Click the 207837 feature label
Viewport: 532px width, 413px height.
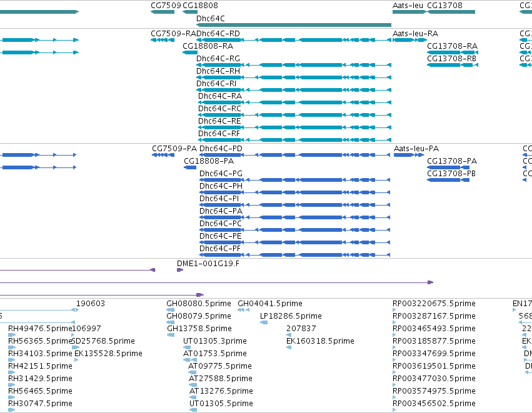point(301,329)
